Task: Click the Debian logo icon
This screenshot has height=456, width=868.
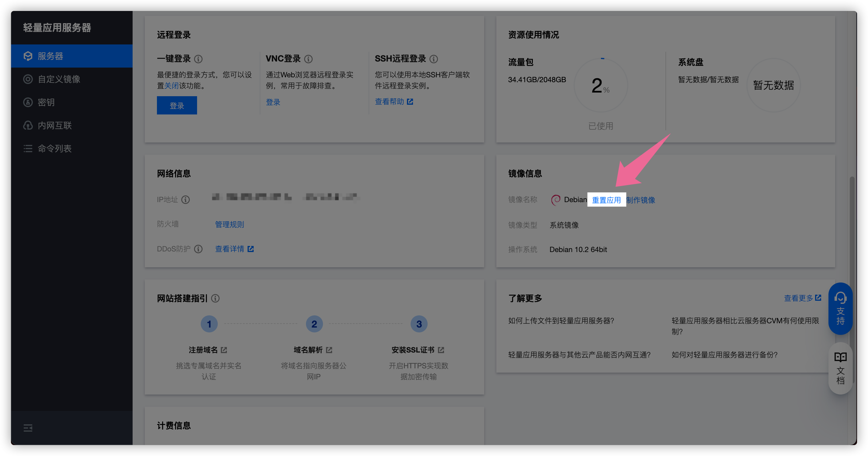Action: point(556,200)
